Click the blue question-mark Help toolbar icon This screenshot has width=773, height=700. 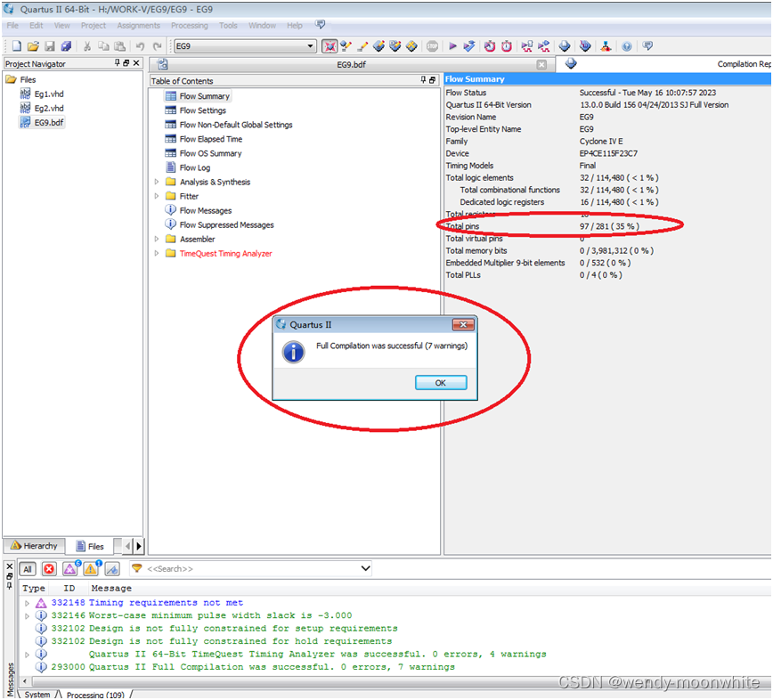[627, 46]
